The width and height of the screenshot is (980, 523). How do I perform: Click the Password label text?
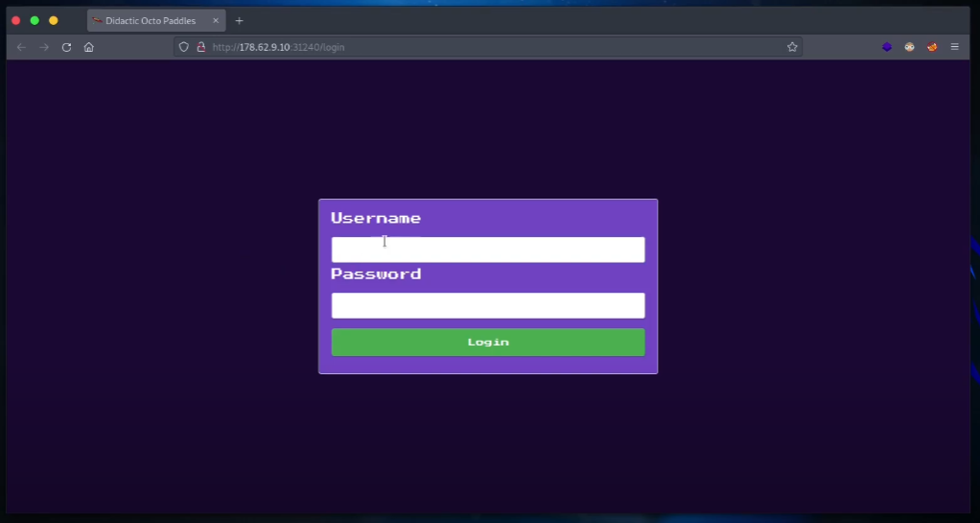[376, 273]
